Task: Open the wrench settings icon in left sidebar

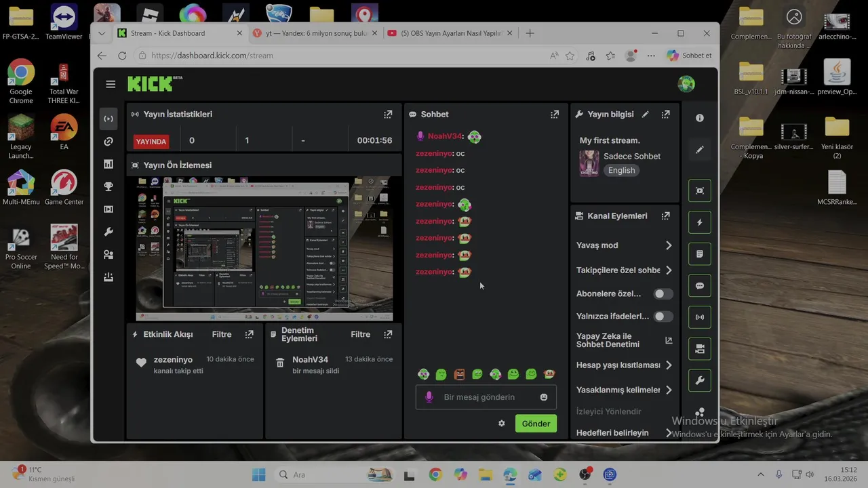Action: click(x=108, y=232)
